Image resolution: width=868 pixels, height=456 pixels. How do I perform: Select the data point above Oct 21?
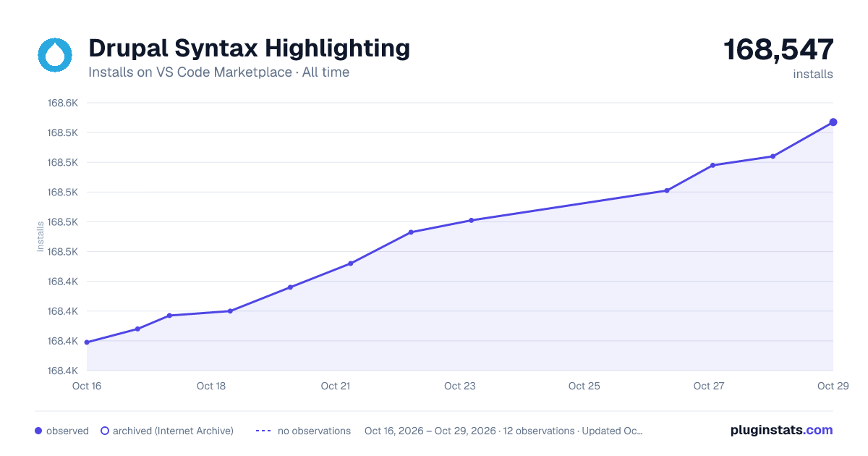click(350, 263)
